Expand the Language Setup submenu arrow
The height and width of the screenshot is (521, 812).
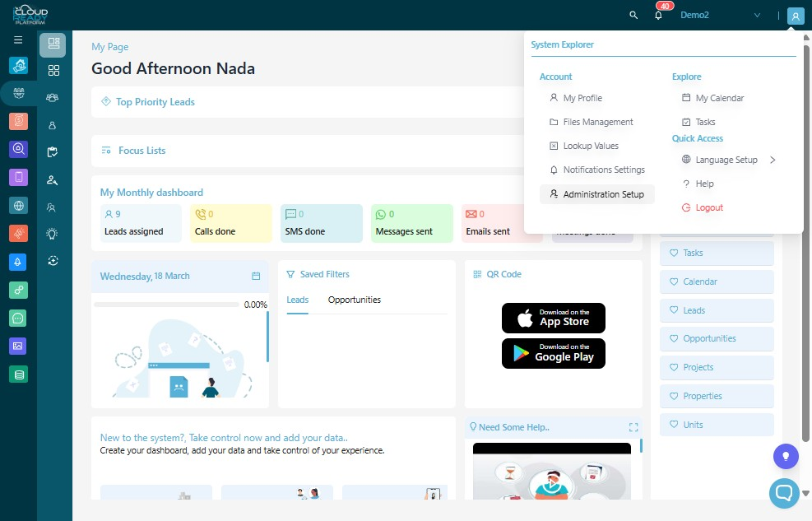click(773, 160)
